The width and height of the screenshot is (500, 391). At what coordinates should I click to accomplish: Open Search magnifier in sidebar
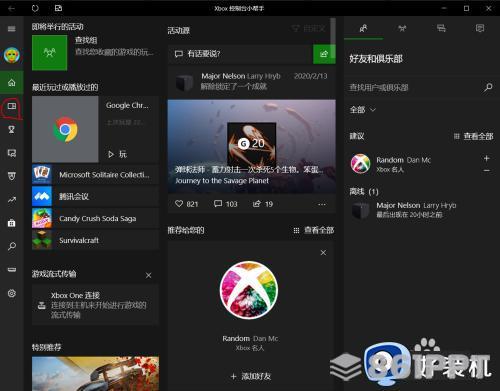coord(12,246)
